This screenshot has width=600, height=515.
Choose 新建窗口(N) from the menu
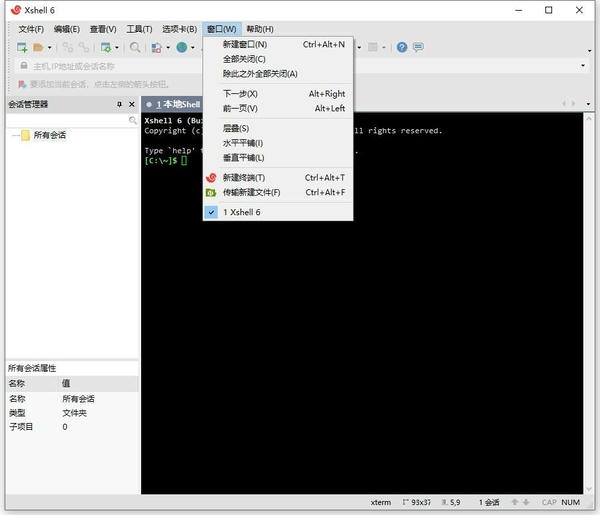coord(278,44)
